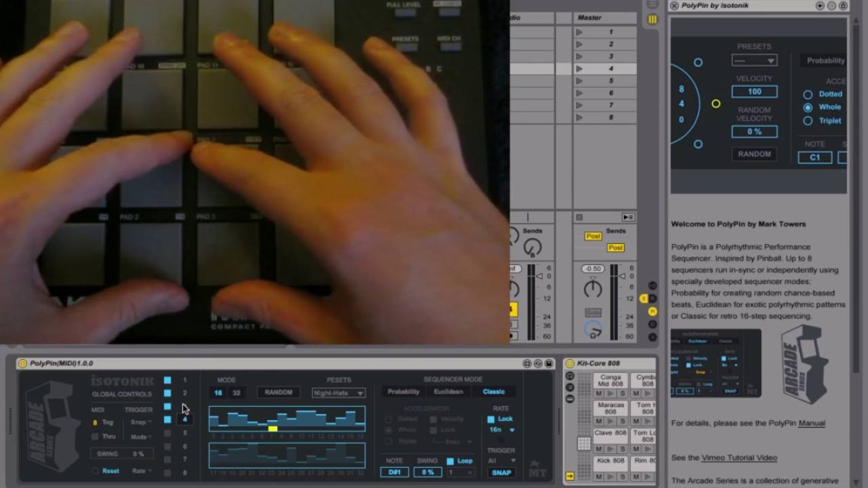Open the global Trigger Mode dropdown

140,437
